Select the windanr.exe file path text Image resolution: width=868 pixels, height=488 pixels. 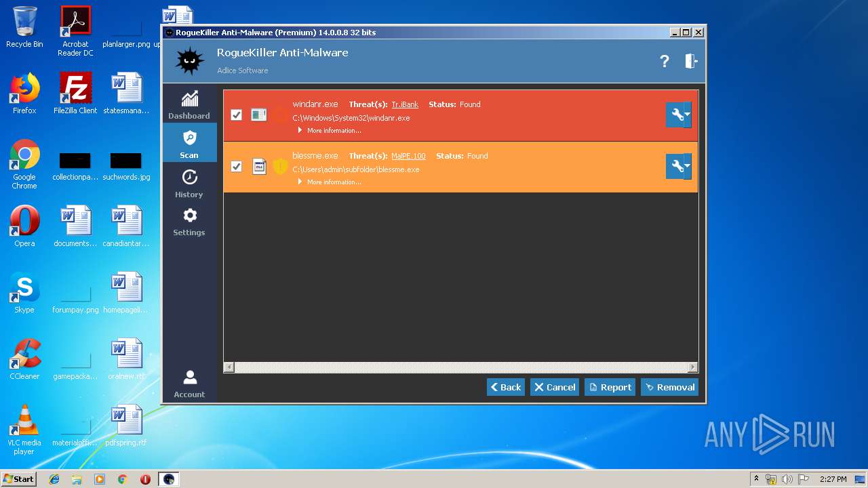(x=351, y=118)
